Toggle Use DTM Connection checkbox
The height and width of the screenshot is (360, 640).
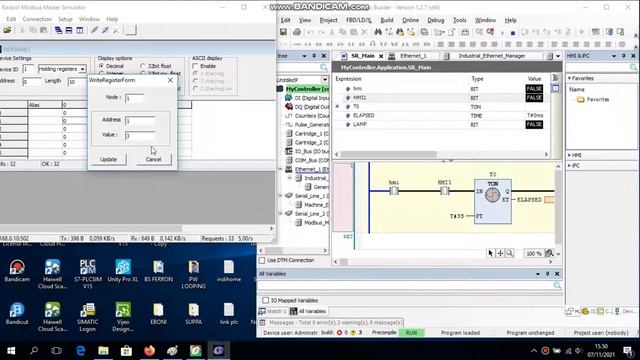point(262,260)
